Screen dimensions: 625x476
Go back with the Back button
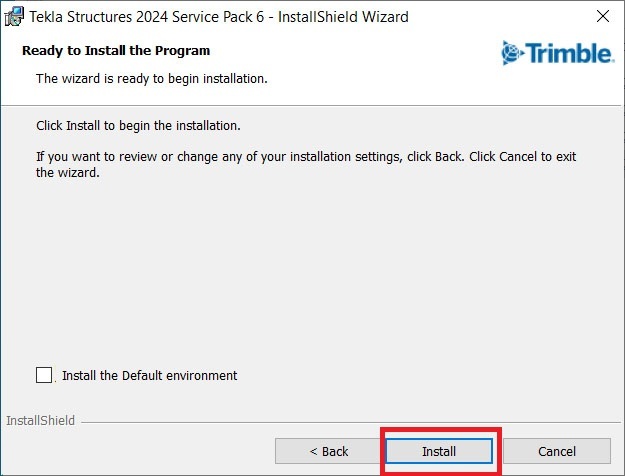pyautogui.click(x=328, y=451)
